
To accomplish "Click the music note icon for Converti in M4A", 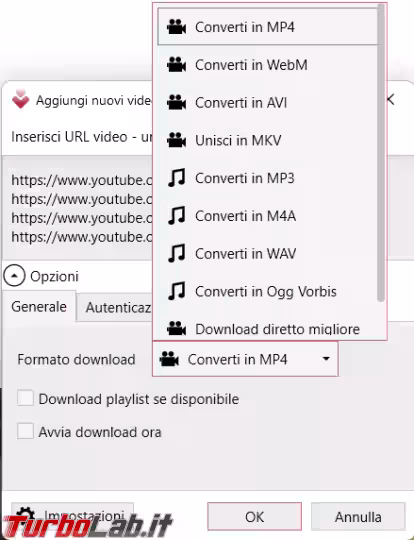I will 177,216.
